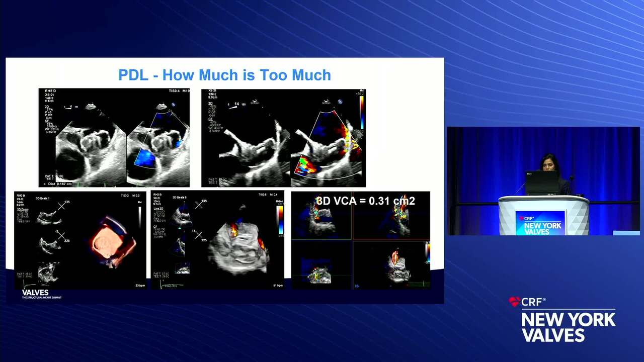Open the multiplanar panel labeled 3D VCA
The image size is (644, 362).
361,240
